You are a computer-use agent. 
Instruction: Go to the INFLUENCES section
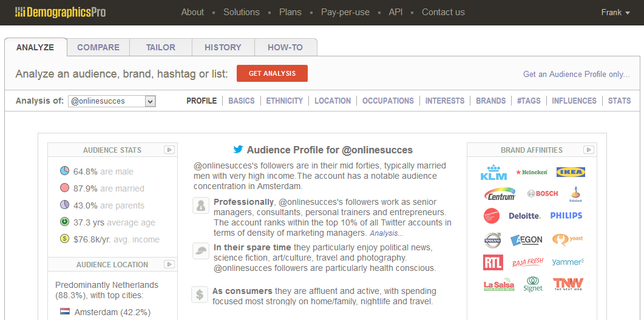pos(574,101)
